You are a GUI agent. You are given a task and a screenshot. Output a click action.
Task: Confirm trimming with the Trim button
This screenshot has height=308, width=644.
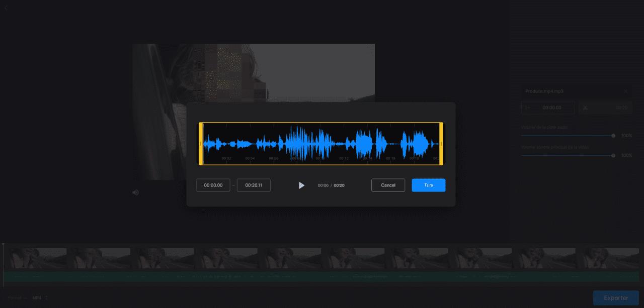coord(428,185)
